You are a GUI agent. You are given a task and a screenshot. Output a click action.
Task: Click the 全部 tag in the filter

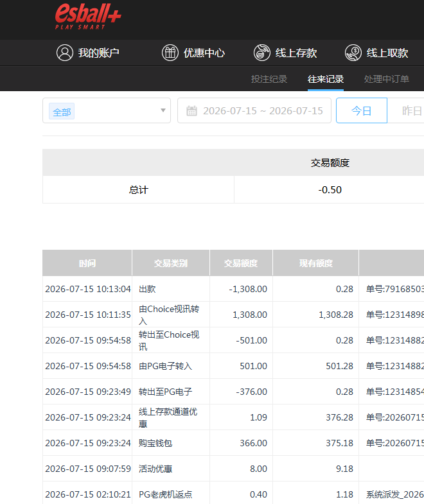62,112
